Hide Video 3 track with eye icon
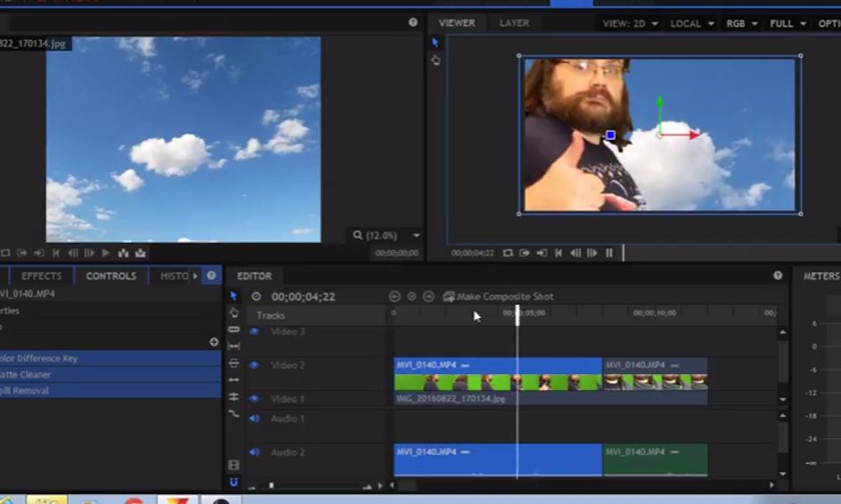Viewport: 841px width, 504px height. [x=254, y=331]
